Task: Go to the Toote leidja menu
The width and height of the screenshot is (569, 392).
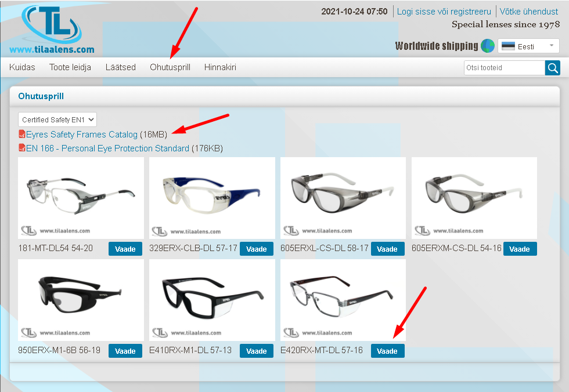Action: pos(70,67)
